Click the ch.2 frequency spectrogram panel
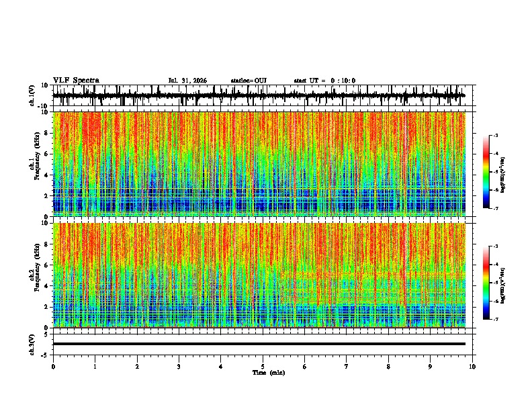Image resolution: width=532 pixels, height=411 pixels. tap(259, 275)
